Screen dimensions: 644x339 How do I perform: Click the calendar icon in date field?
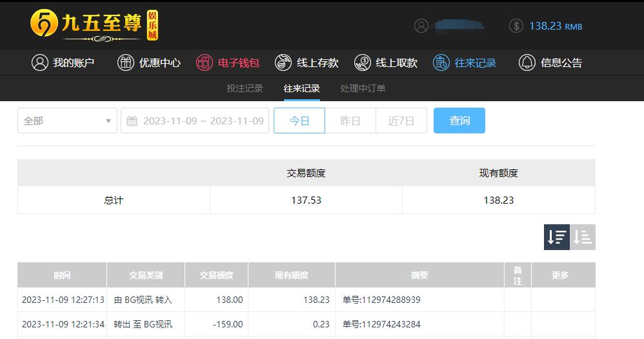132,121
